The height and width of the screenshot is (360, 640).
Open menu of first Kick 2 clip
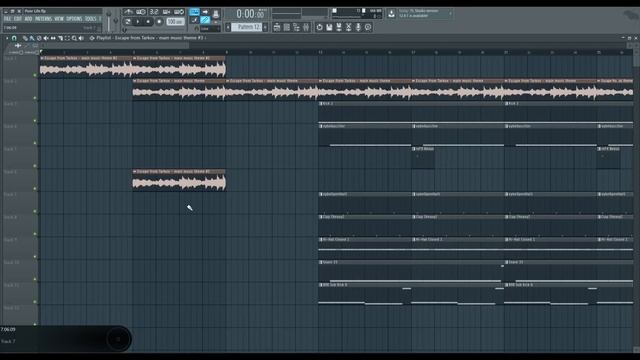pos(321,104)
